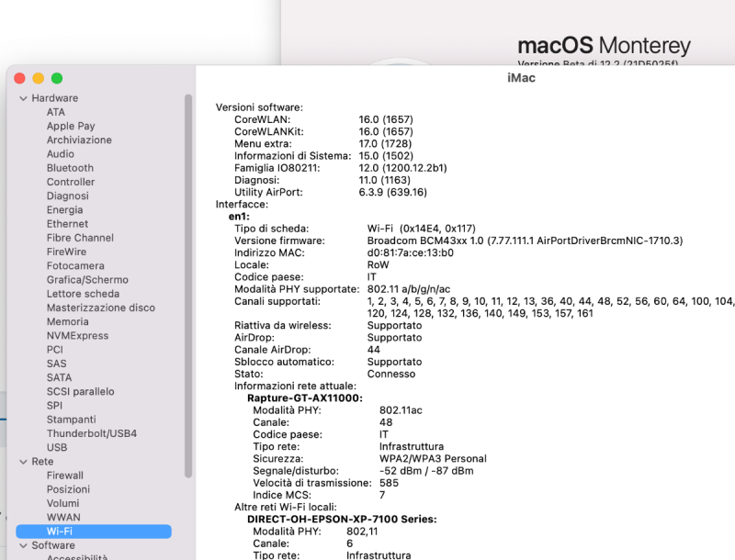Click the Broadcom BCM43xx firmware value
This screenshot has height=560, width=735.
pyautogui.click(x=525, y=241)
